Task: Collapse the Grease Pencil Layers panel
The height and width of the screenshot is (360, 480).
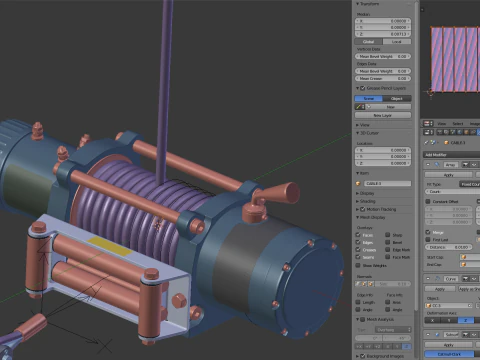Action: click(x=358, y=88)
